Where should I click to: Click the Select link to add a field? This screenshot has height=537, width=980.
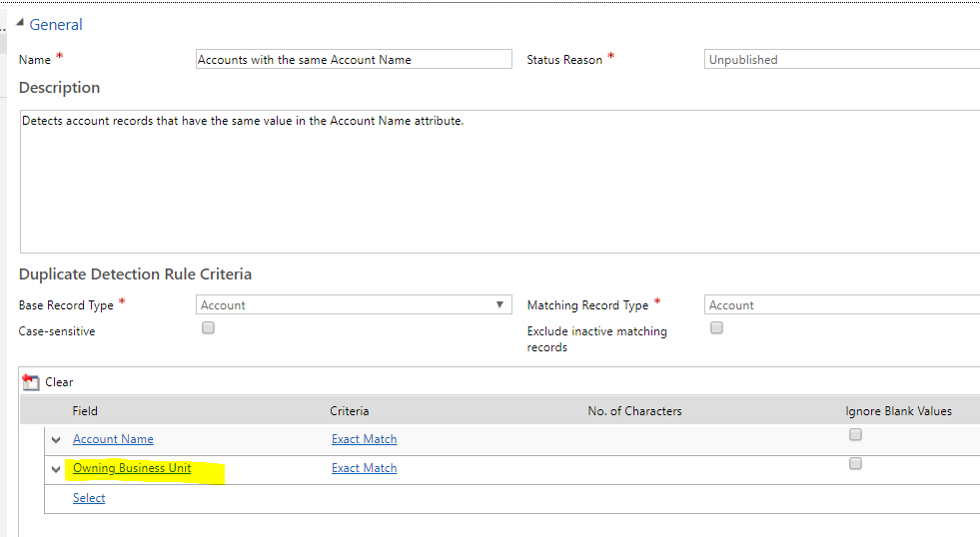89,498
